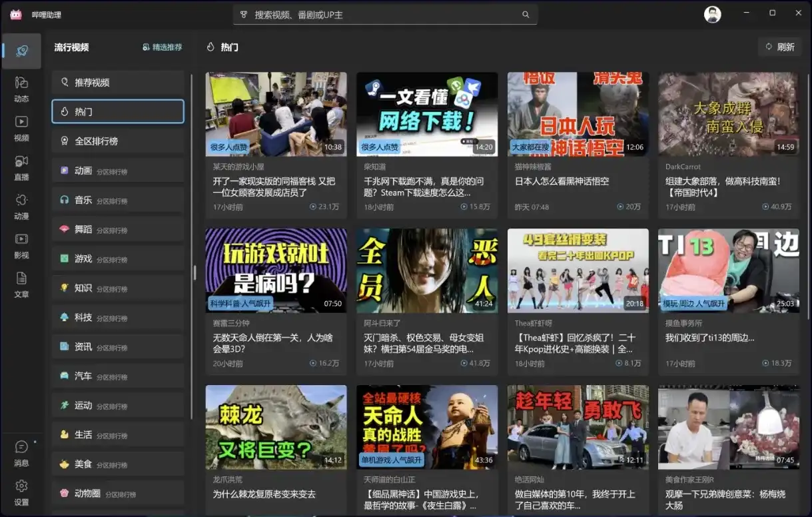Click the 刷新 refresh button
The height and width of the screenshot is (517, 812).
pyautogui.click(x=779, y=47)
